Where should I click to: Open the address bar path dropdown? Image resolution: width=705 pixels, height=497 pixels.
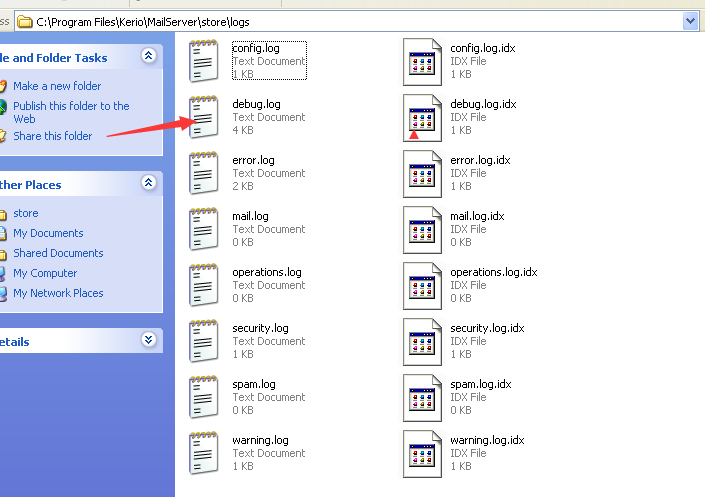tap(690, 20)
